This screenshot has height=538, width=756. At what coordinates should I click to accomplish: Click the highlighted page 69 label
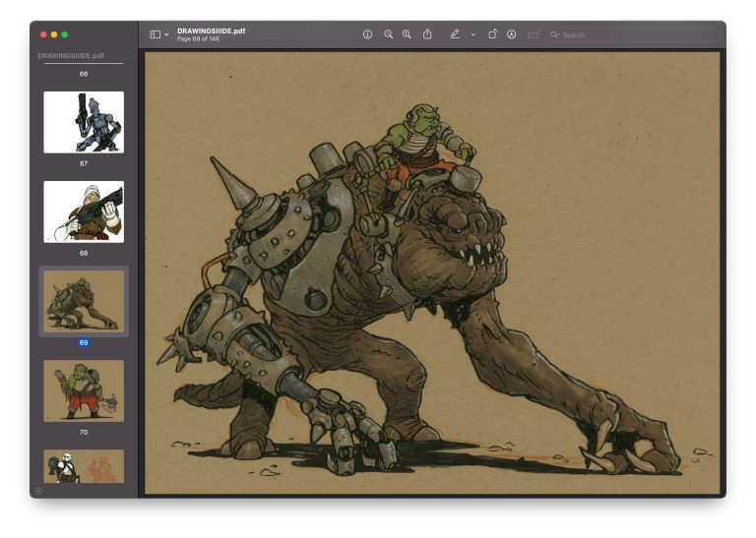tap(84, 342)
